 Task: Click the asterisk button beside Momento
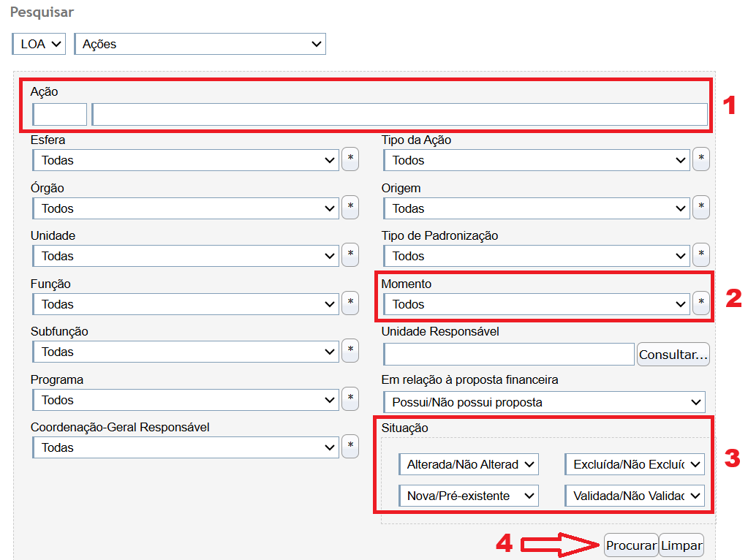pos(701,303)
